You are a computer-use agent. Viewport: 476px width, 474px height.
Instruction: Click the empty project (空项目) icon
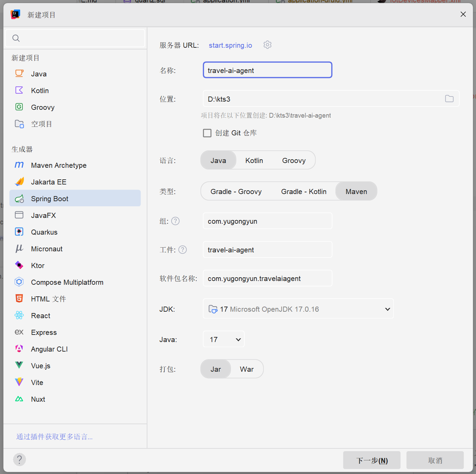[x=19, y=124]
